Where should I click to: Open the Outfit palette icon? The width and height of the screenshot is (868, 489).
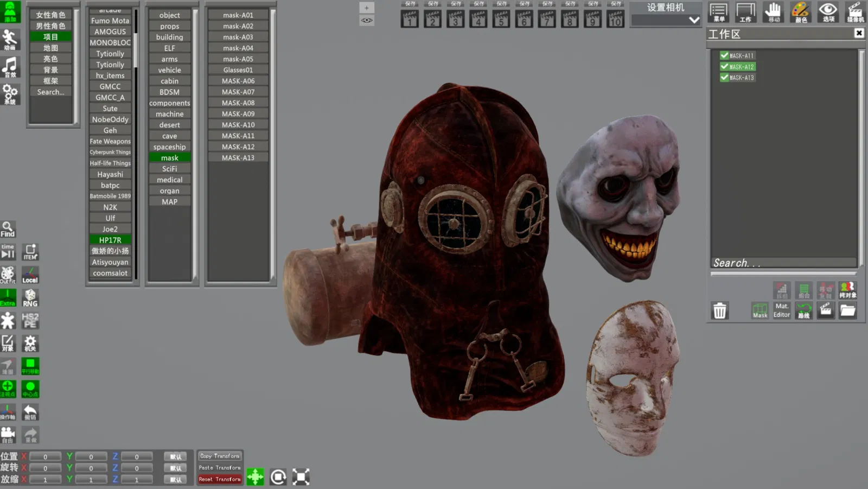click(x=8, y=275)
